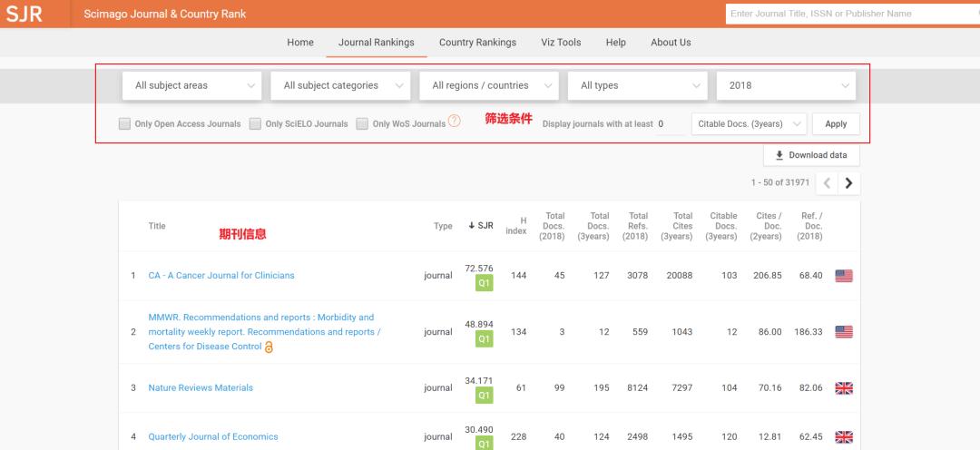
Task: Click the US flag for CA Cancer Journal
Action: (843, 276)
